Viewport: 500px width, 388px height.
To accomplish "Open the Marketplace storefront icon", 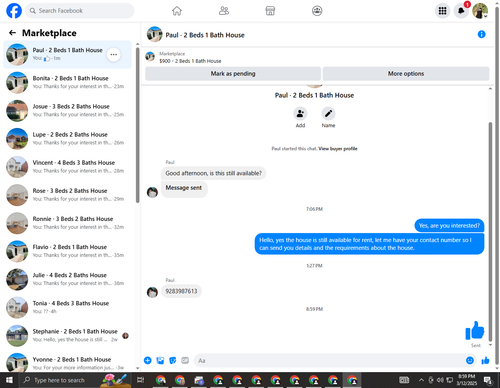I will pos(270,11).
